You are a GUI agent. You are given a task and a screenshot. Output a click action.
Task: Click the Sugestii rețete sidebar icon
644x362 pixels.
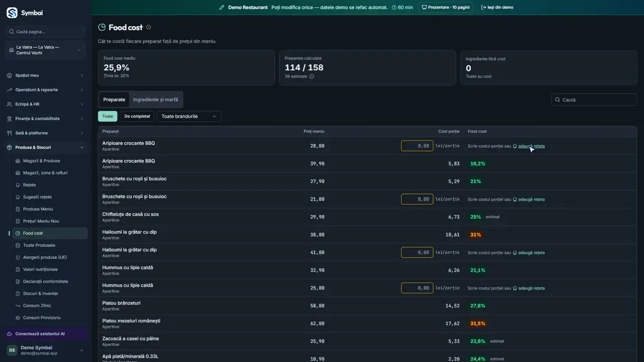[x=18, y=197]
